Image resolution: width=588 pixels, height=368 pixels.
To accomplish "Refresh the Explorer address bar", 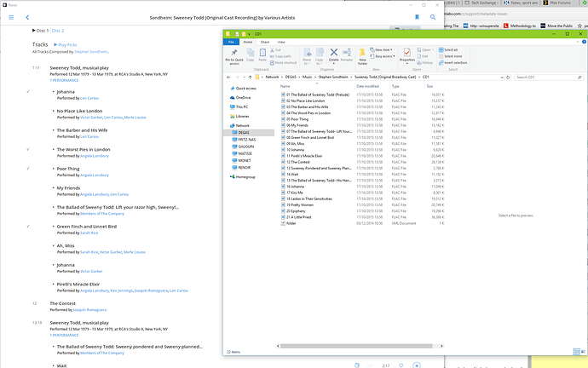I will tap(508, 78).
